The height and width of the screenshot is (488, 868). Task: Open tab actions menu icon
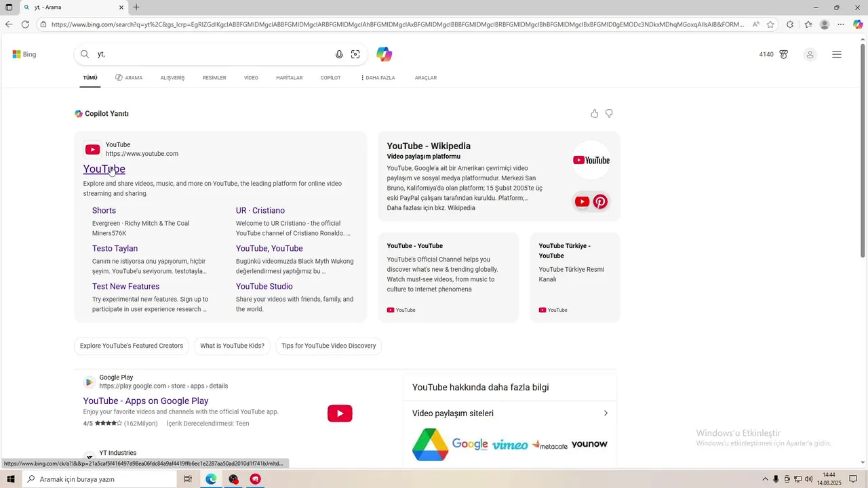click(x=9, y=7)
